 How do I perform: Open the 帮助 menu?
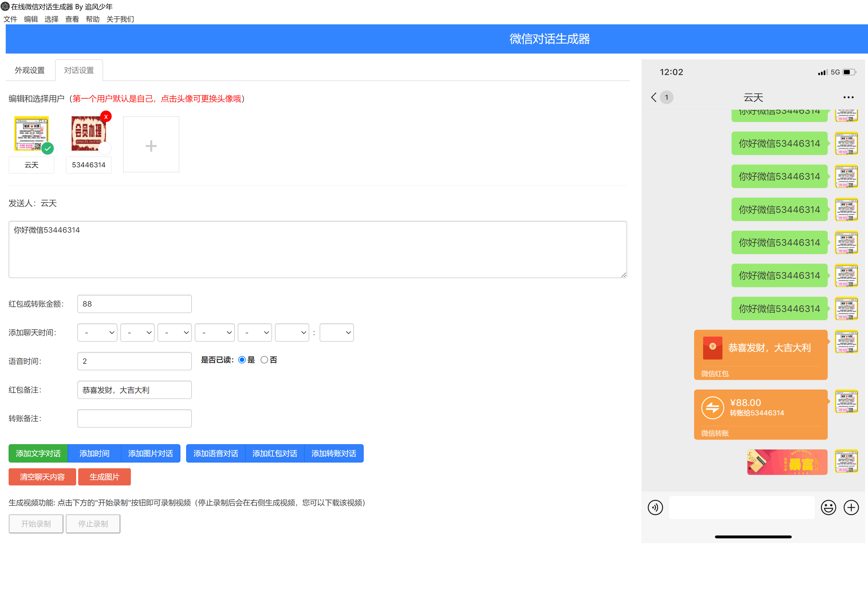click(92, 19)
